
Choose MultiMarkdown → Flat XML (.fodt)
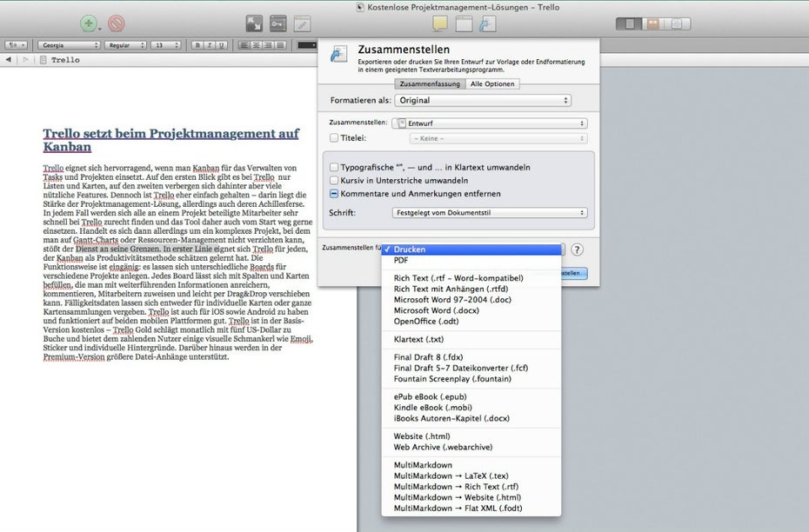(x=471, y=509)
